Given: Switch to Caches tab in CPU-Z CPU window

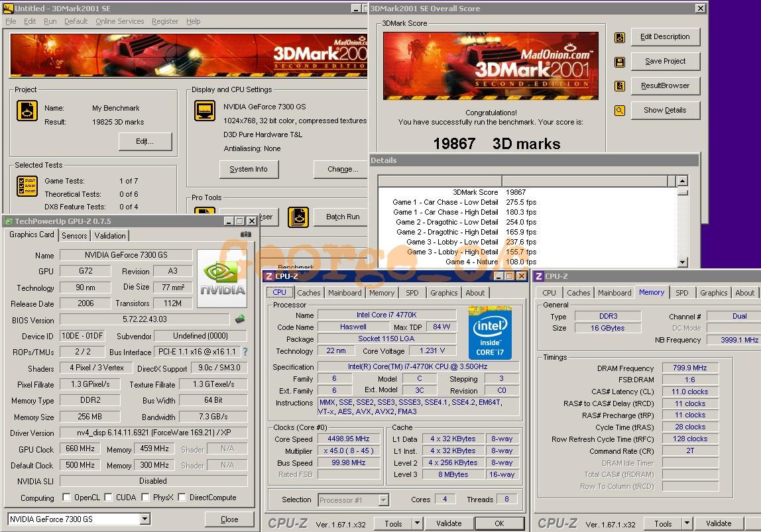Looking at the screenshot, I should [309, 293].
